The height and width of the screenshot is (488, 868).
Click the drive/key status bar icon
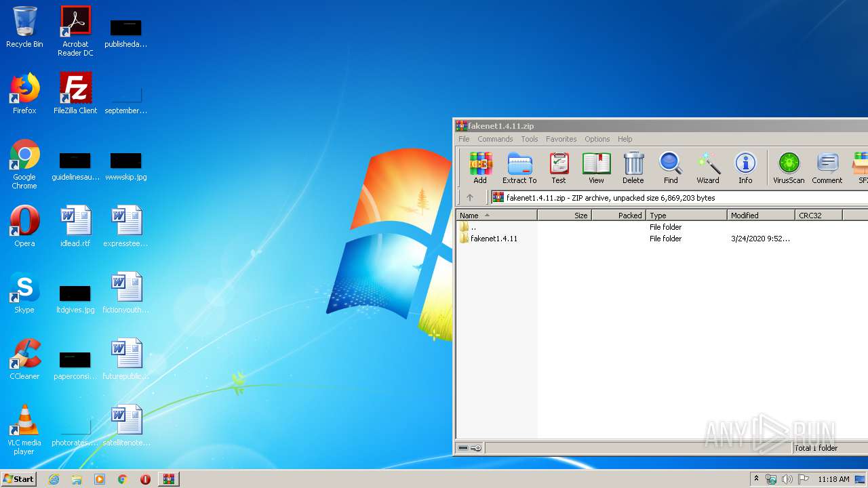(469, 448)
